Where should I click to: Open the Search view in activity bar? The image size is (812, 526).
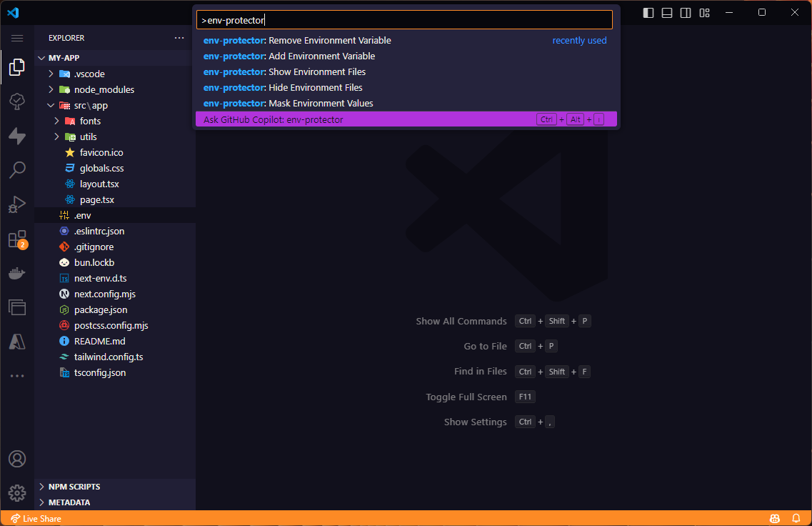click(17, 170)
